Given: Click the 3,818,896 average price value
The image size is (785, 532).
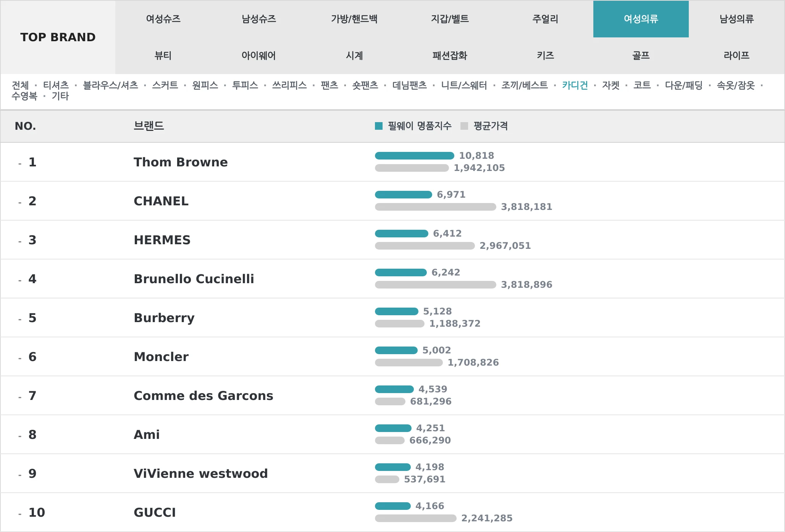Looking at the screenshot, I should click(x=527, y=285).
